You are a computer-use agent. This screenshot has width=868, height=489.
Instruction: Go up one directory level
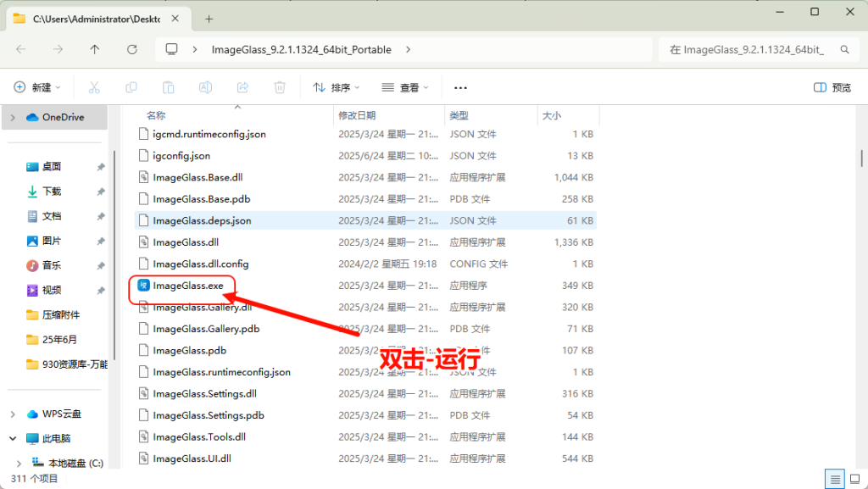(94, 49)
